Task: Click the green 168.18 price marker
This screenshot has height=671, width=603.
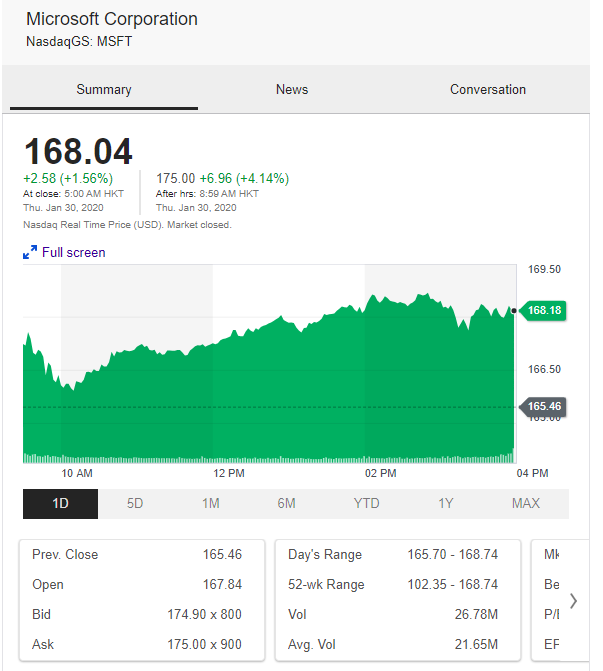Action: 542,310
